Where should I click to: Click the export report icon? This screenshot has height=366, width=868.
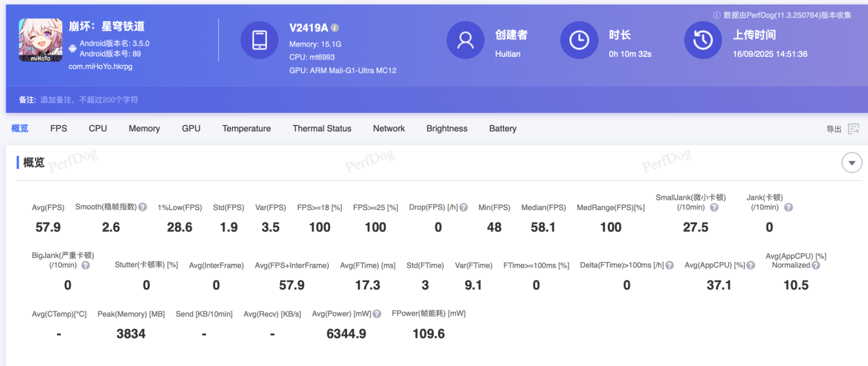click(854, 129)
